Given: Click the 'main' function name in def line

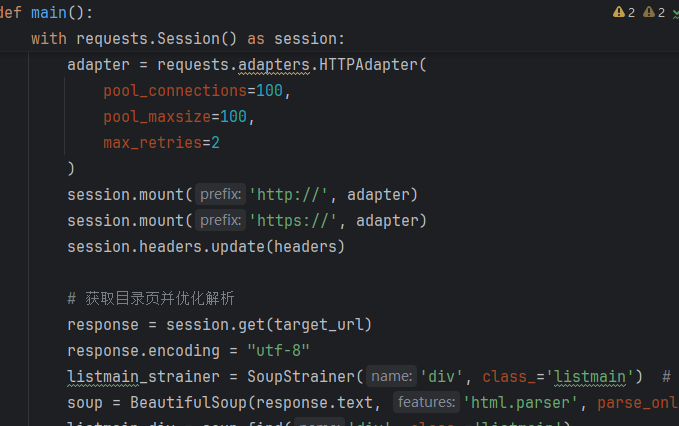Looking at the screenshot, I should pos(48,13).
